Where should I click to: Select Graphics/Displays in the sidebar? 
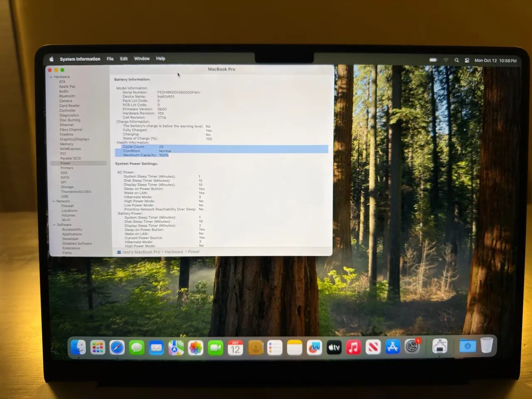click(x=74, y=139)
